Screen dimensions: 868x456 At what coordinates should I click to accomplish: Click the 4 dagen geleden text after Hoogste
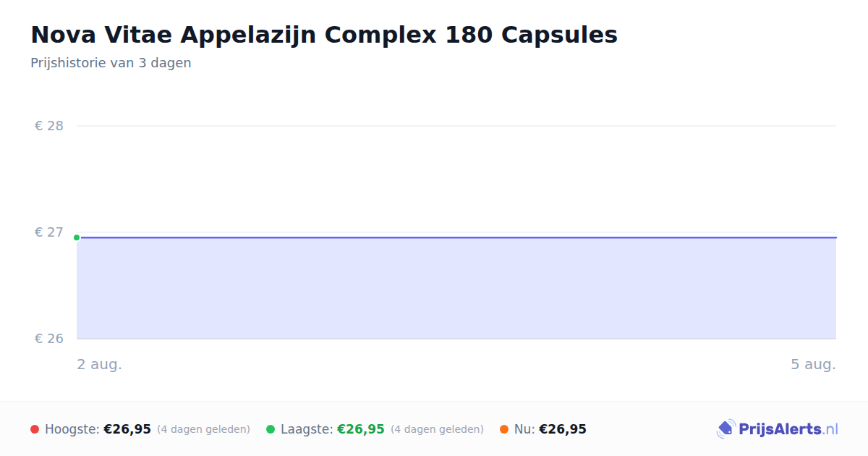point(203,429)
